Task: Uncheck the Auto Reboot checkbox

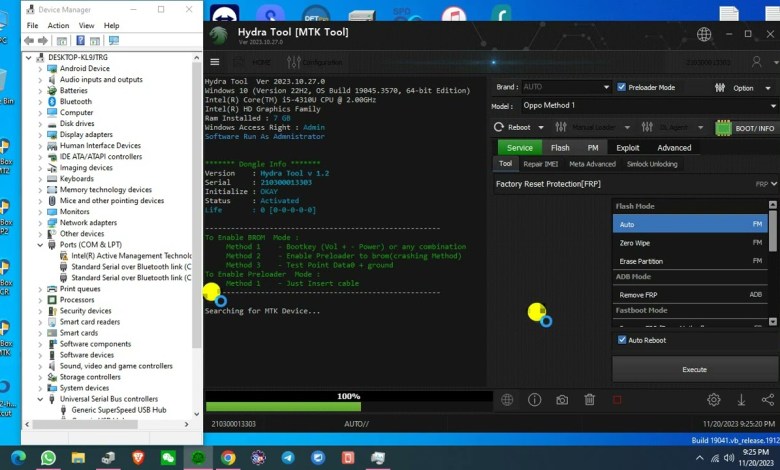Action: click(x=622, y=340)
